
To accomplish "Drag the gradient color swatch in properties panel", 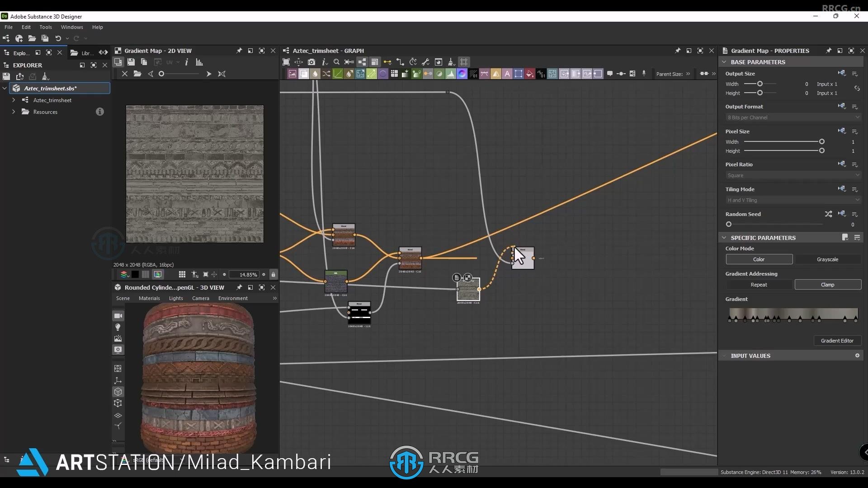I will [793, 312].
